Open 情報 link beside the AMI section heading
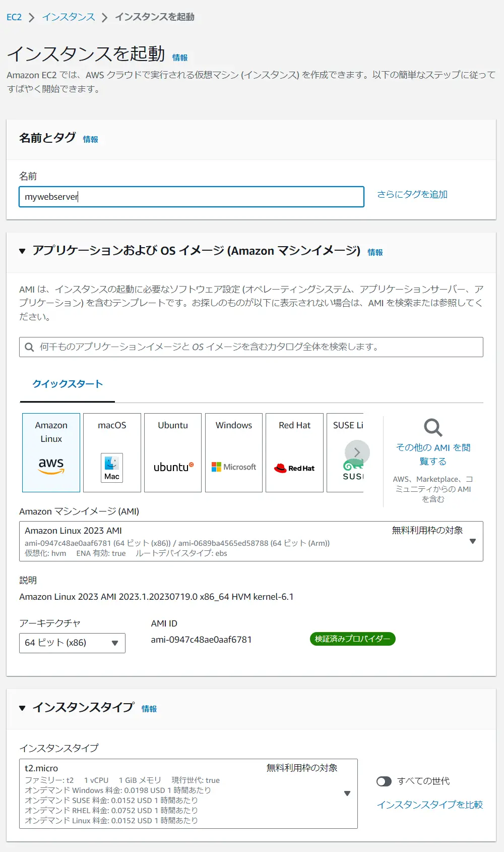 pos(375,253)
